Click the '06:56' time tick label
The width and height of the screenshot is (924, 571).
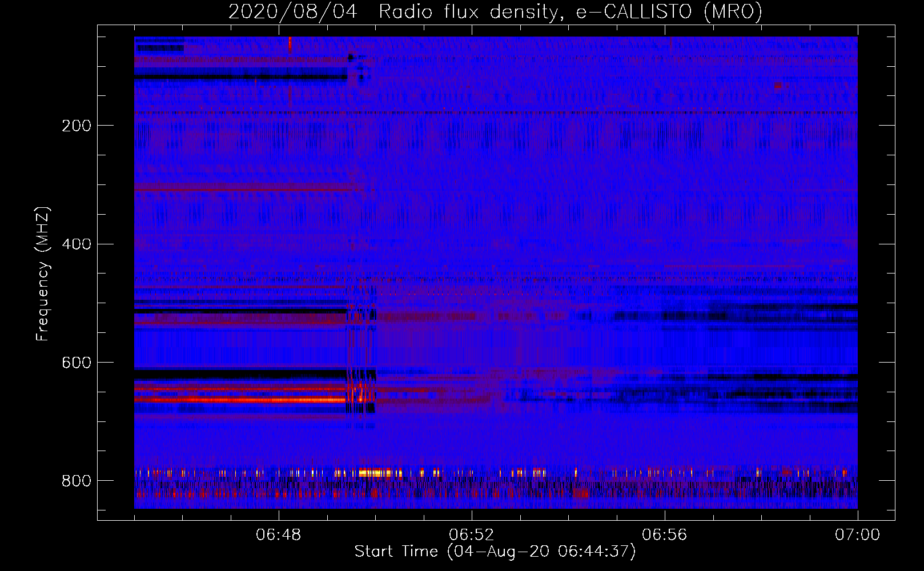tap(665, 535)
